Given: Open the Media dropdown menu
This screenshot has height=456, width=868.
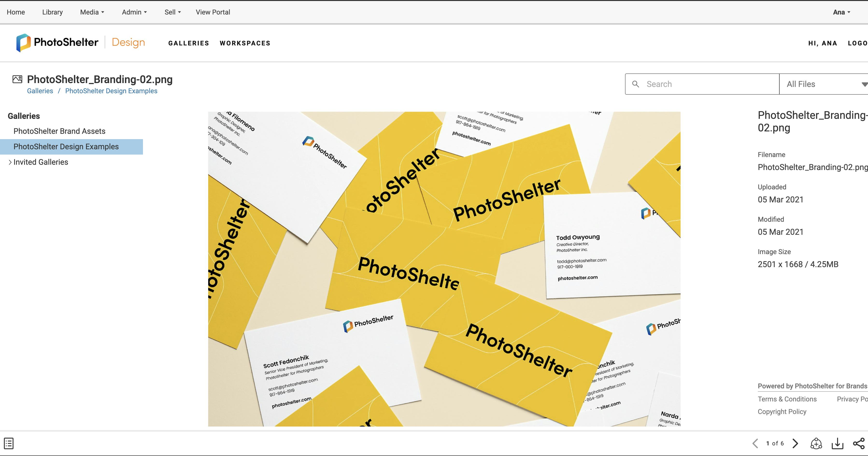Looking at the screenshot, I should click(x=92, y=12).
